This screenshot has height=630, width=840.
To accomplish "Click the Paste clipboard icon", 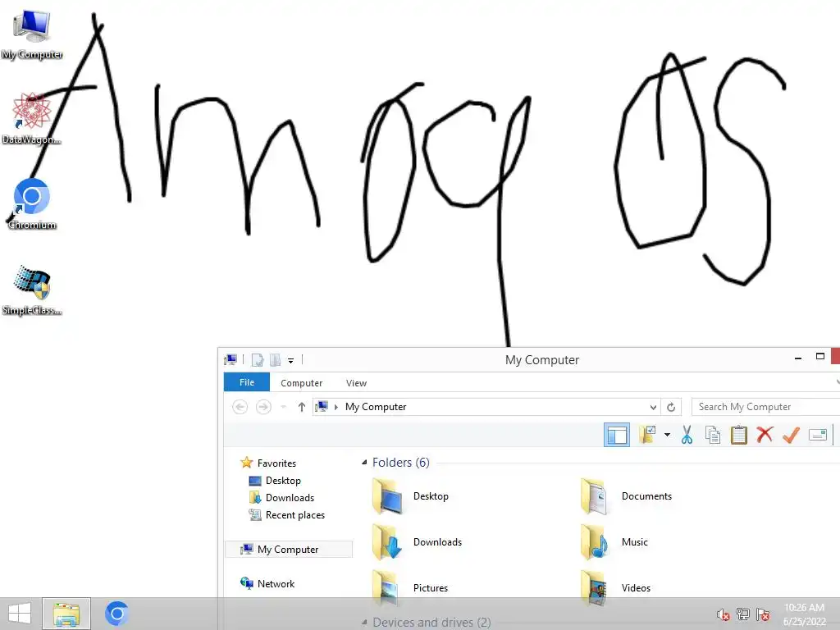I will coord(739,435).
